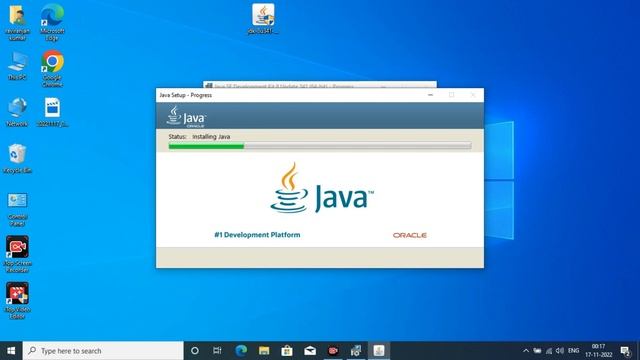Image resolution: width=640 pixels, height=360 pixels.
Task: Open the Windows Start menu
Action: [x=11, y=351]
